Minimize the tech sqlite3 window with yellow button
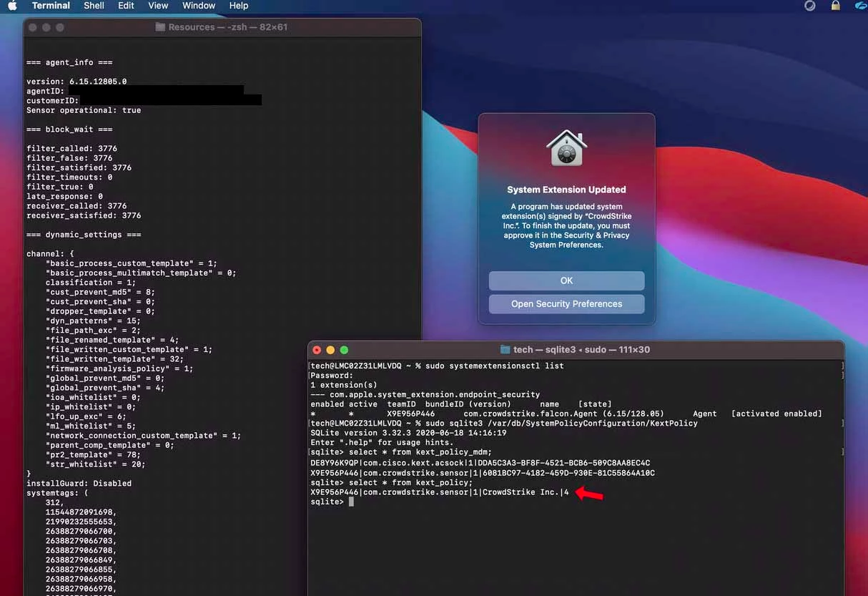 click(x=330, y=350)
